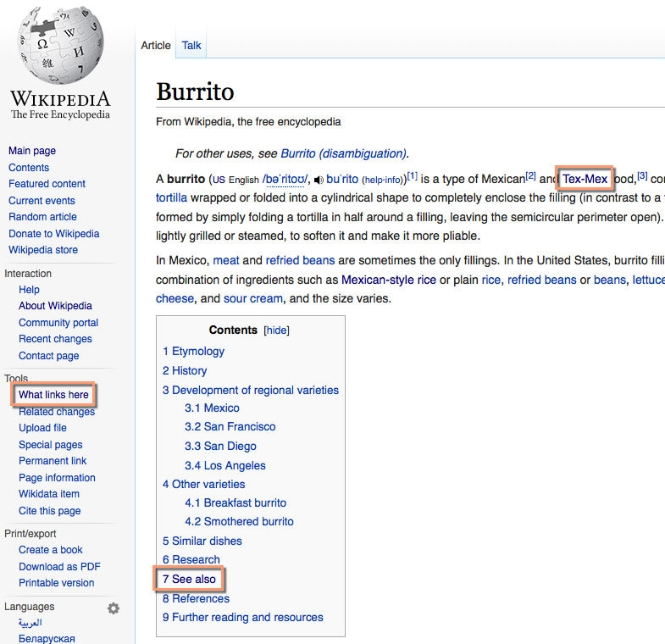
Task: Switch to the Talk tab
Action: (x=191, y=46)
